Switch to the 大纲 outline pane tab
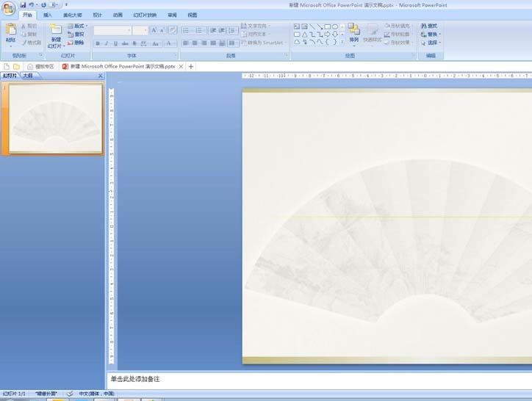 (x=29, y=76)
